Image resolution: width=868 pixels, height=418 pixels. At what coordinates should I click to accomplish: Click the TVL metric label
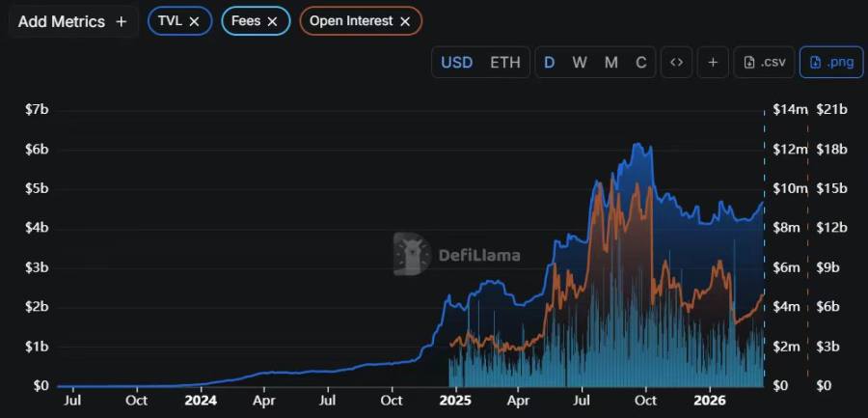click(170, 20)
